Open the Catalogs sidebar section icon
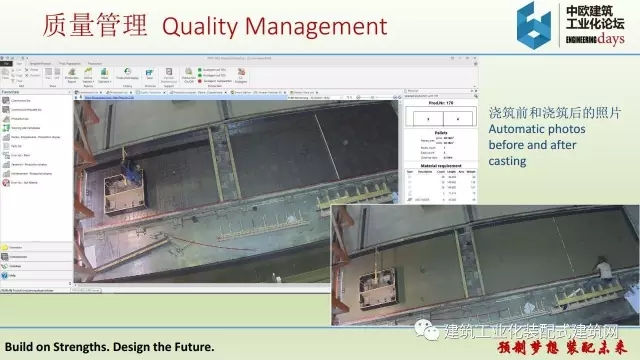The width and height of the screenshot is (640, 360). coord(5,266)
